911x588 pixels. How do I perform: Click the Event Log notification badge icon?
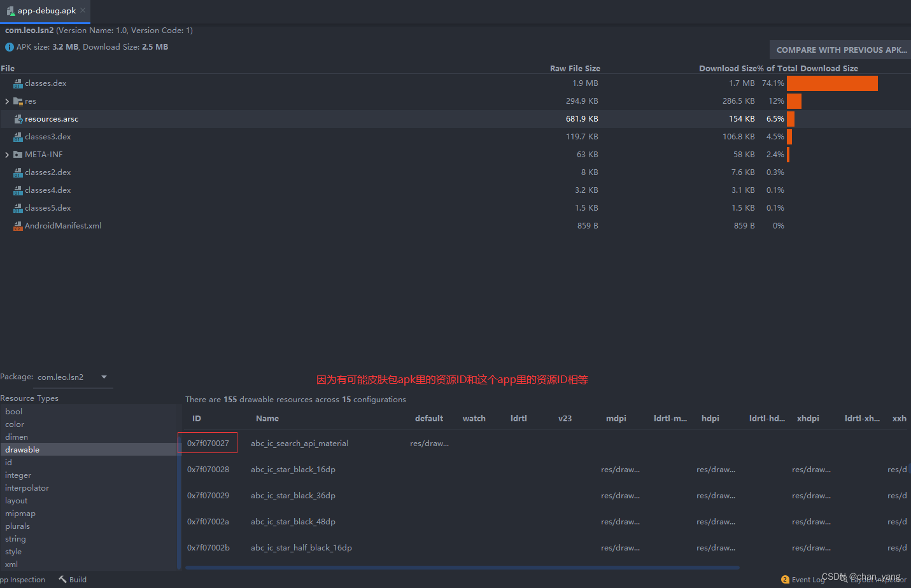(x=785, y=579)
